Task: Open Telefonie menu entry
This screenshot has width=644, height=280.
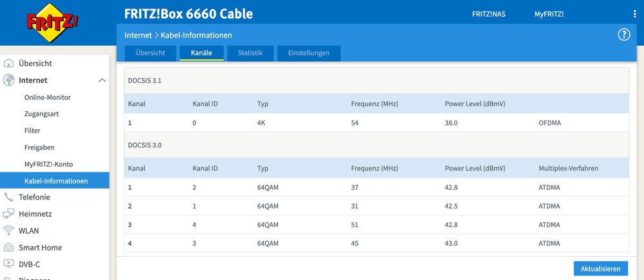Action: [x=35, y=197]
